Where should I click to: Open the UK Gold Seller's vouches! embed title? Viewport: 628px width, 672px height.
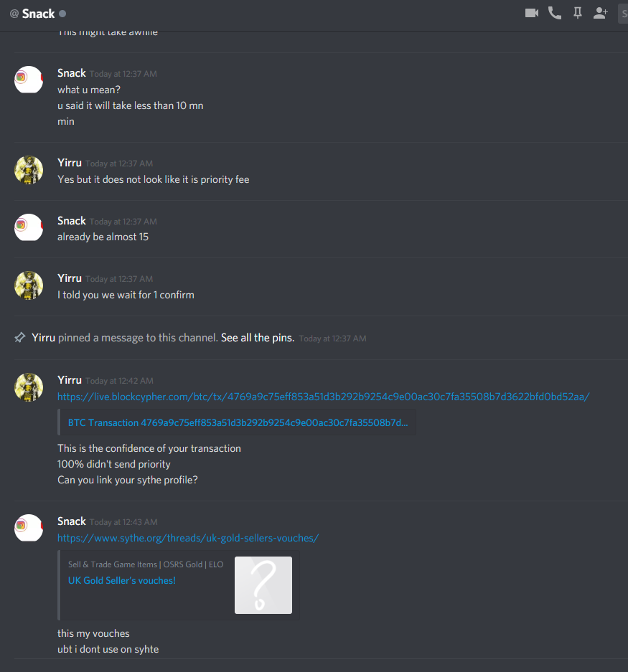click(122, 581)
